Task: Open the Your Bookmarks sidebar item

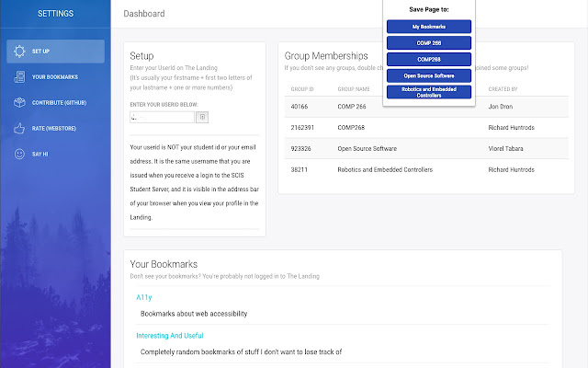Action: (x=53, y=77)
